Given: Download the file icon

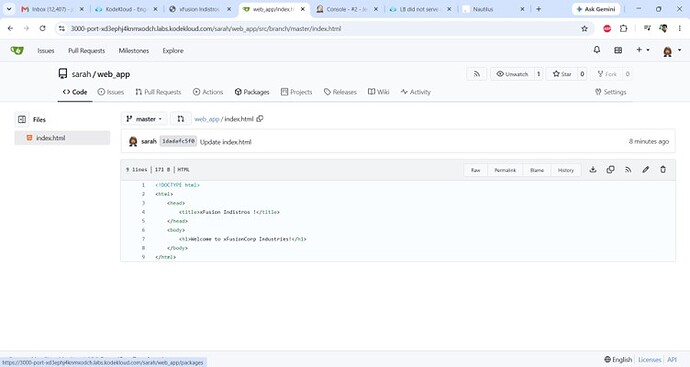Looking at the screenshot, I should (593, 169).
